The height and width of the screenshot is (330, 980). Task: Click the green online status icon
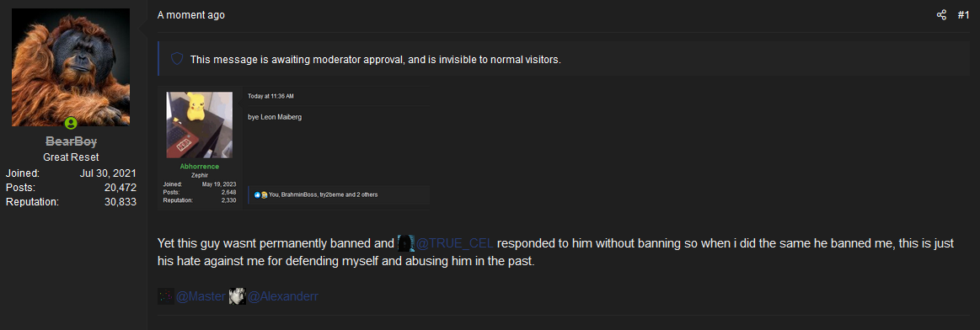[x=71, y=124]
